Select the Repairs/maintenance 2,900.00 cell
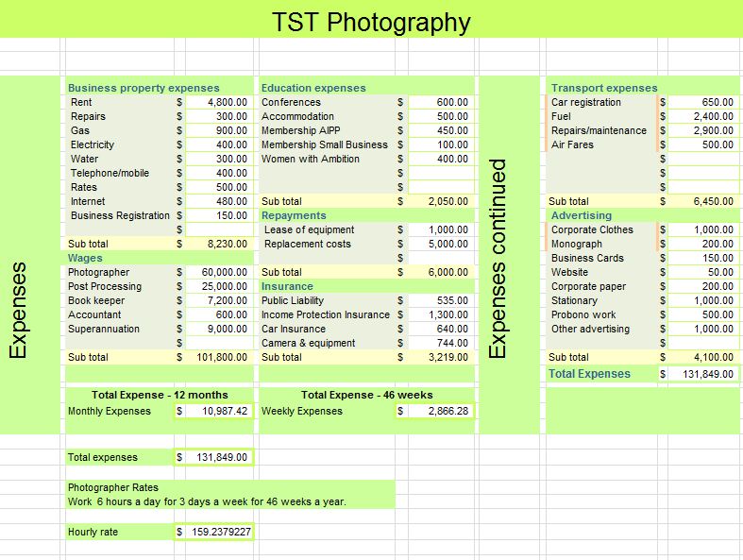Screen dimensions: 743x560 703,130
